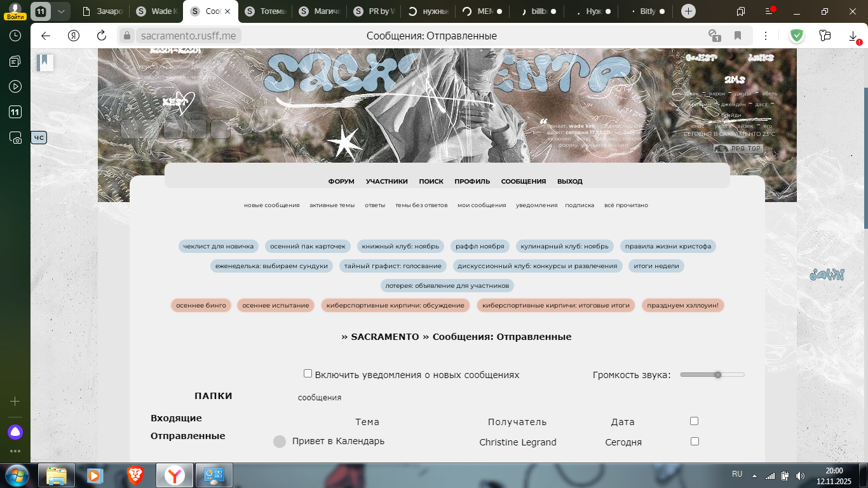
Task: Take a screenshot with the sidebar camera icon
Action: [15, 137]
